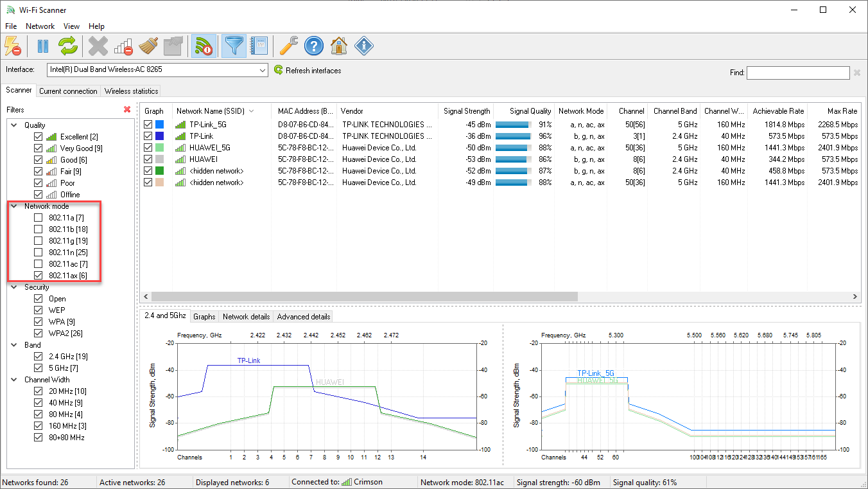Click the broom clear icon

[x=148, y=46]
